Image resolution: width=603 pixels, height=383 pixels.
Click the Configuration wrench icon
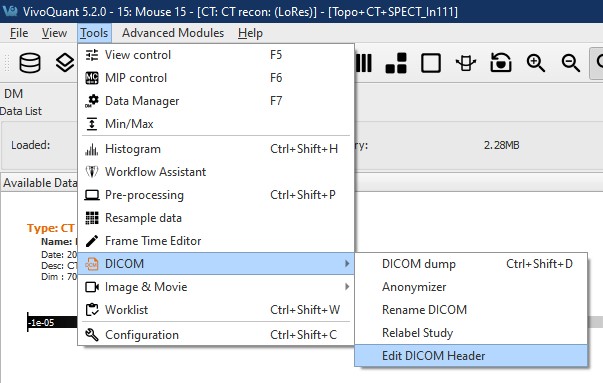(92, 335)
